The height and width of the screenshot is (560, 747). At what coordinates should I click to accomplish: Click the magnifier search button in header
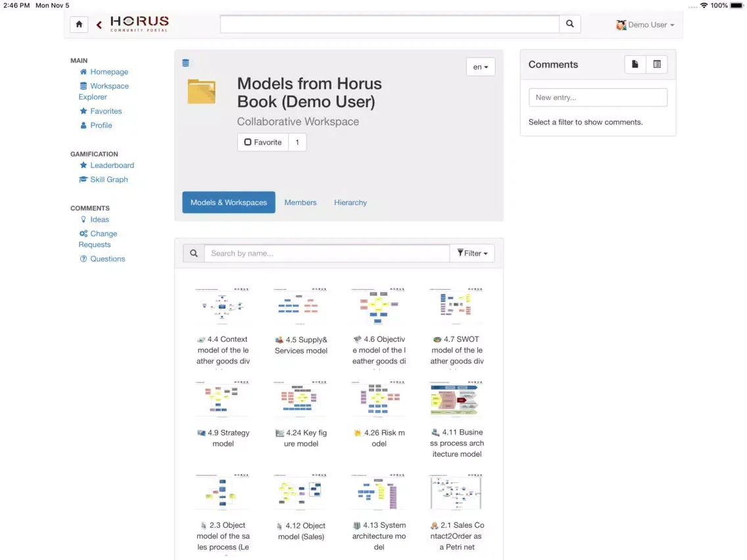[x=569, y=24]
